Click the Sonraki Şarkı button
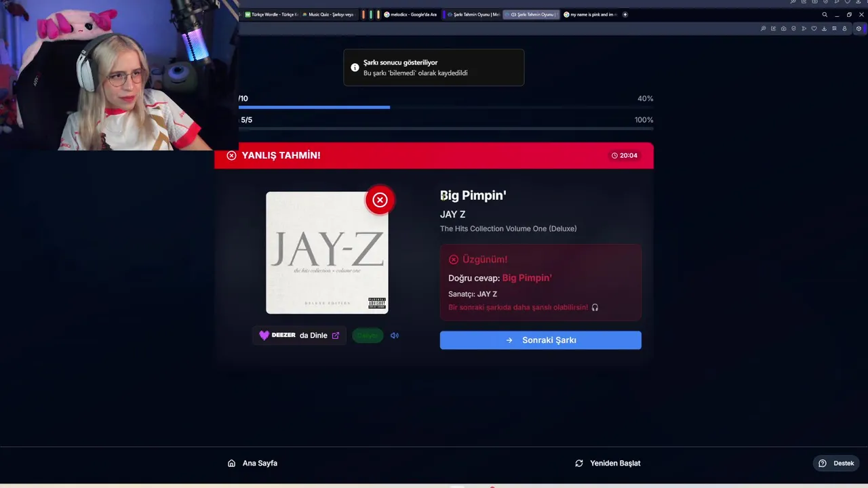The image size is (868, 488). [x=540, y=340]
